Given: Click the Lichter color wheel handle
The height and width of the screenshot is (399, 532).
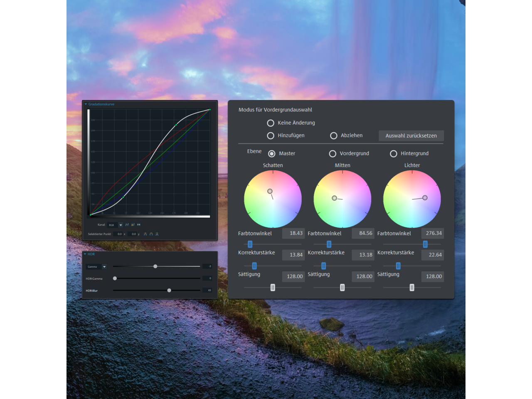Looking at the screenshot, I should [x=425, y=198].
